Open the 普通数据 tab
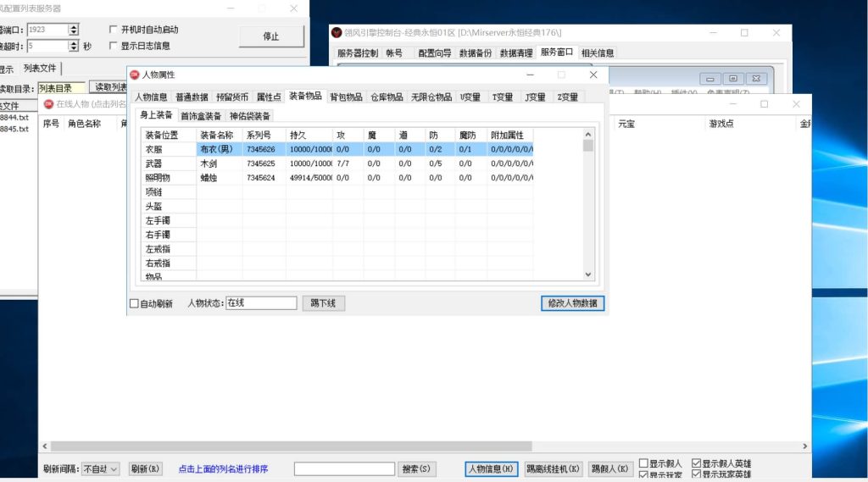This screenshot has height=482, width=868. (192, 97)
